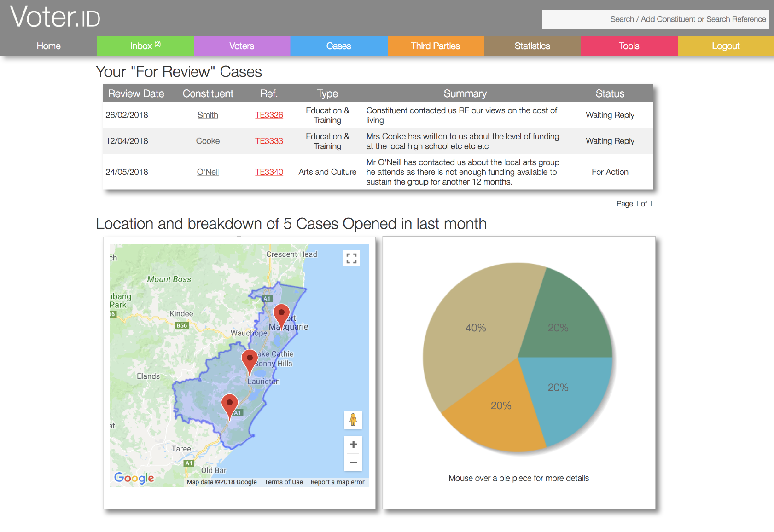Zoom out on the map
774x532 pixels.
353,463
